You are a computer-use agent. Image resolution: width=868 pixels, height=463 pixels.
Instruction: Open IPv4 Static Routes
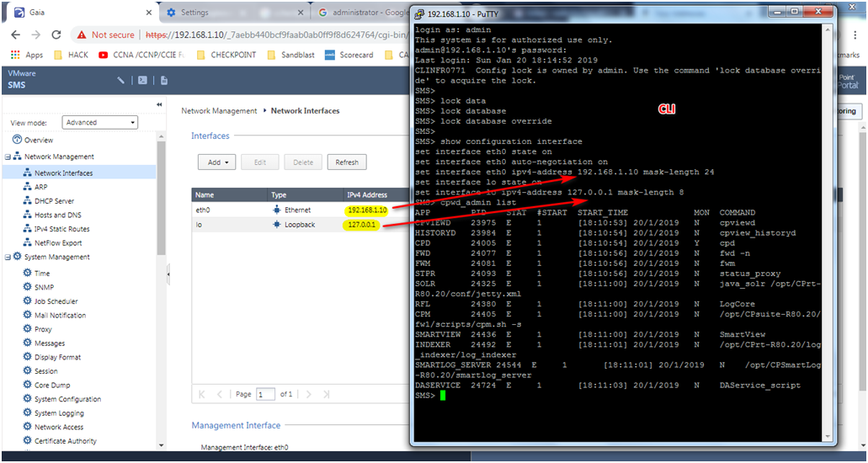tap(61, 229)
